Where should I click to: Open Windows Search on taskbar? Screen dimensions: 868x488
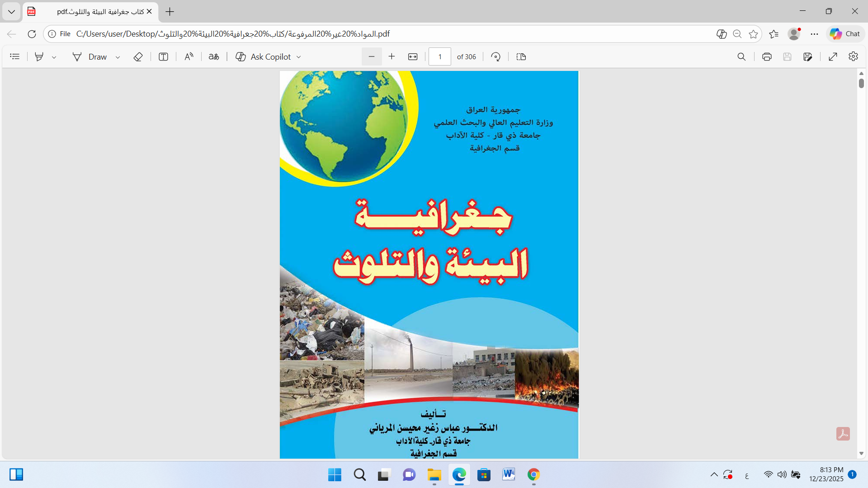tap(360, 475)
